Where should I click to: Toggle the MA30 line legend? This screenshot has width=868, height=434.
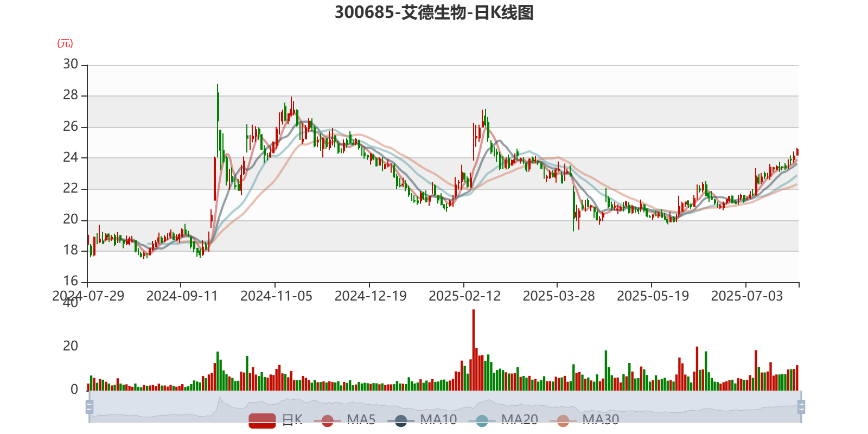584,420
